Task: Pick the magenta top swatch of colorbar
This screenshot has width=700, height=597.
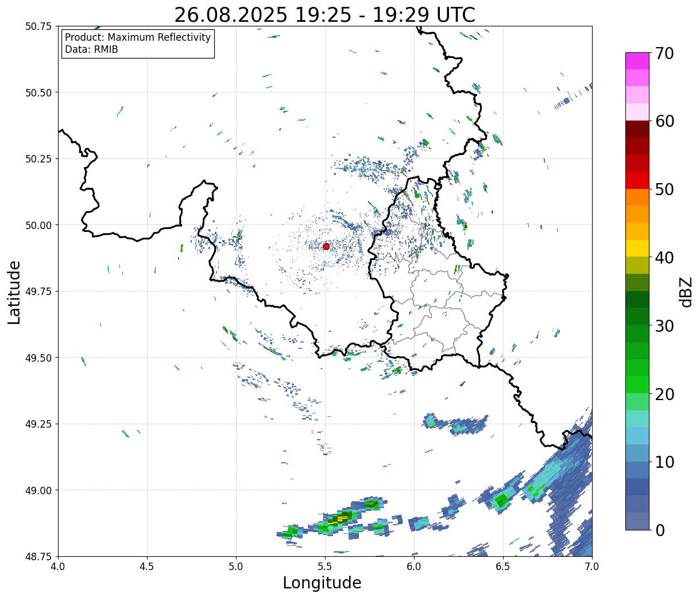Action: point(637,61)
